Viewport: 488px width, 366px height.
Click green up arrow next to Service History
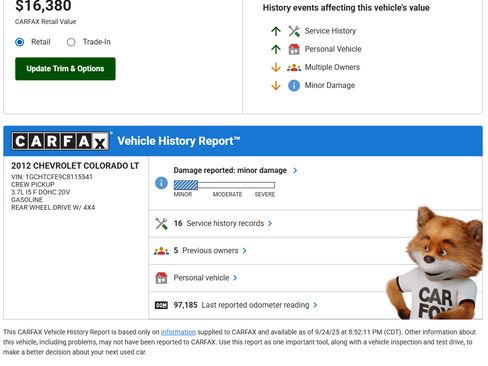(x=276, y=31)
